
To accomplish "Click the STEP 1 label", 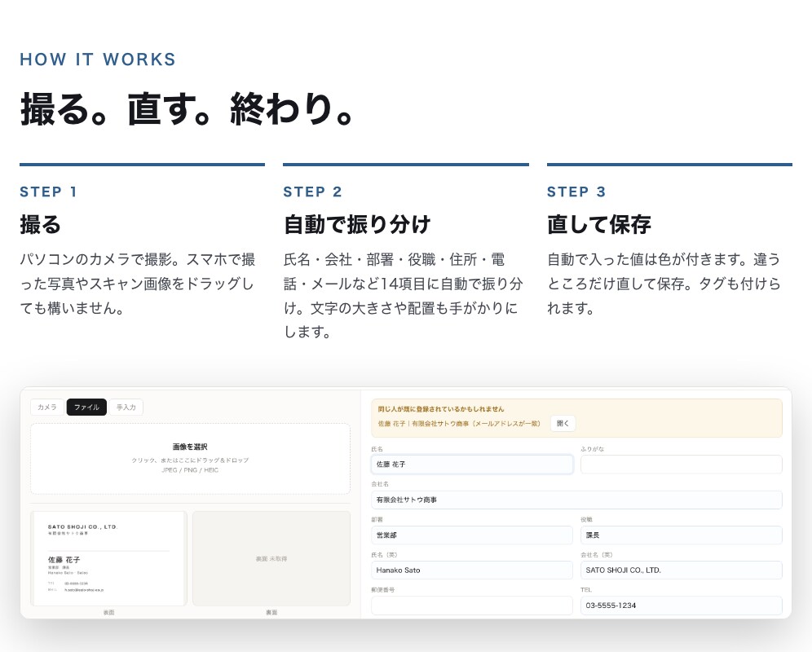I will point(49,192).
